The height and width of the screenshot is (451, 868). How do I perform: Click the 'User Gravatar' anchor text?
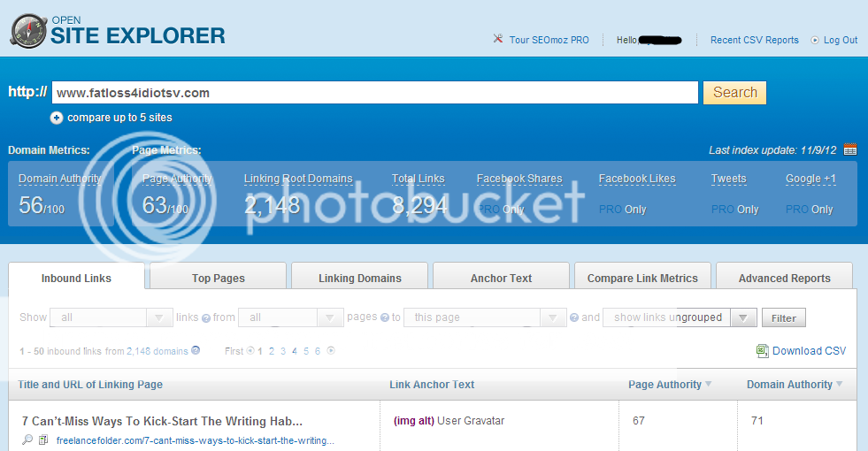(x=471, y=421)
